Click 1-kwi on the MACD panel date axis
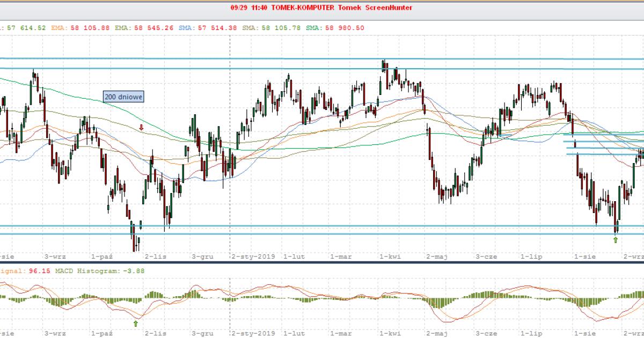This screenshot has width=644, height=338. pos(389,333)
